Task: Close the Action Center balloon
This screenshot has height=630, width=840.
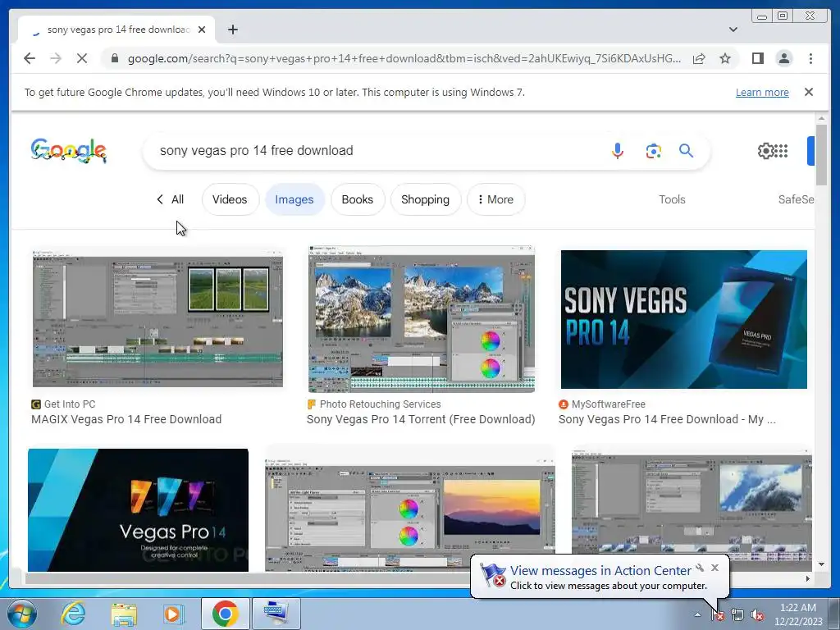Action: pyautogui.click(x=714, y=568)
